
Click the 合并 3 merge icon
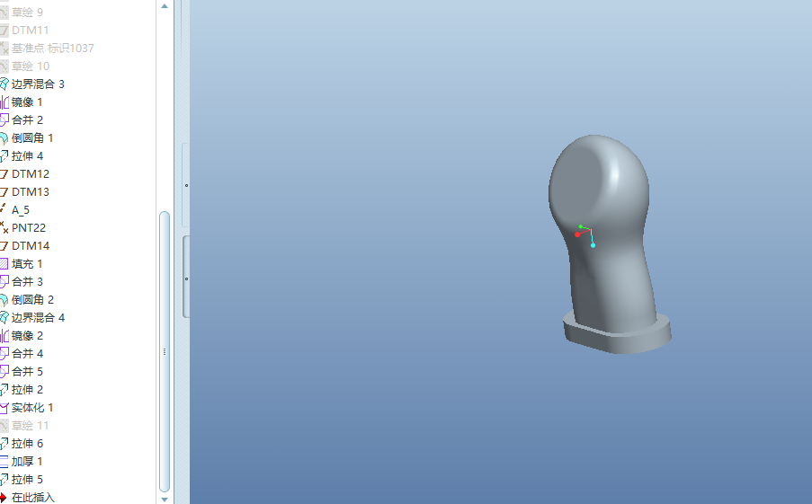pyautogui.click(x=4, y=281)
